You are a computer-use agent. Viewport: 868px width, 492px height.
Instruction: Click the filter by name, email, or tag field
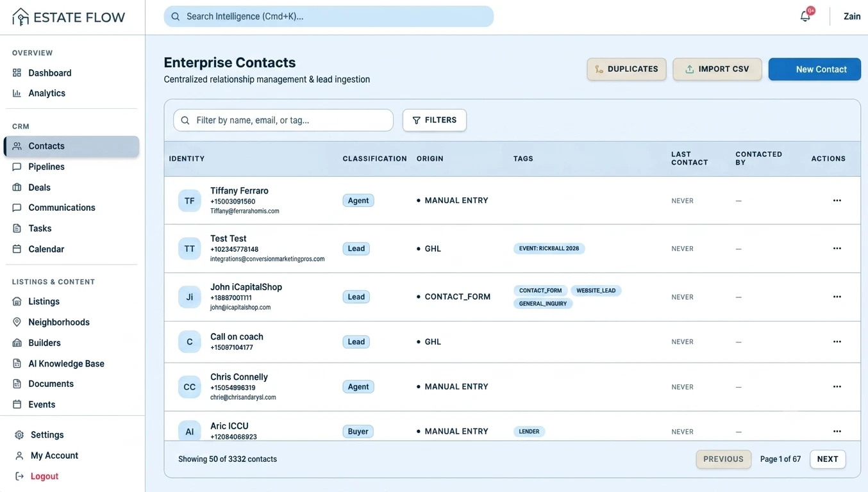[x=283, y=120]
